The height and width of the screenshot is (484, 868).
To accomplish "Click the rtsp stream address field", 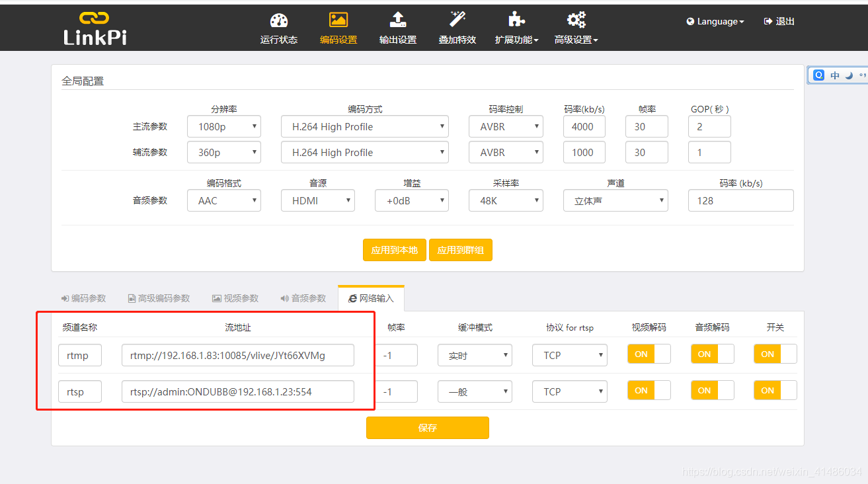I will coord(238,391).
